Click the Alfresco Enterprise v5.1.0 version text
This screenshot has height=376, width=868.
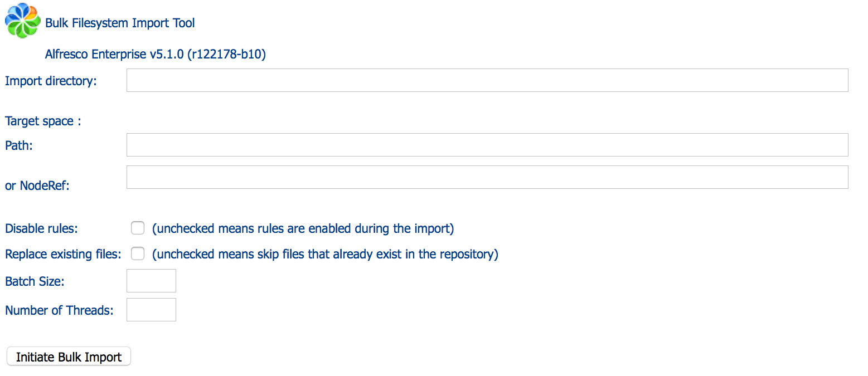click(x=155, y=55)
